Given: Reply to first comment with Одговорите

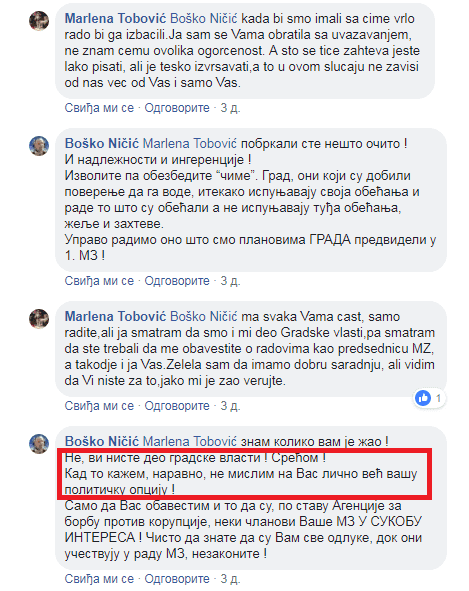Looking at the screenshot, I should (177, 108).
